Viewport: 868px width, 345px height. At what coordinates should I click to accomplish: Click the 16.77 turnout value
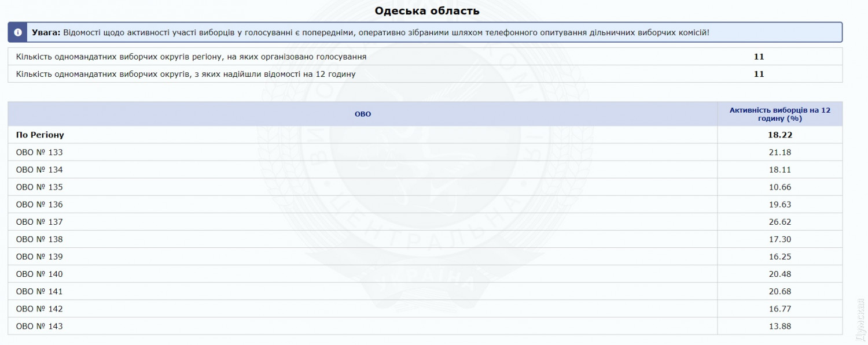(779, 309)
